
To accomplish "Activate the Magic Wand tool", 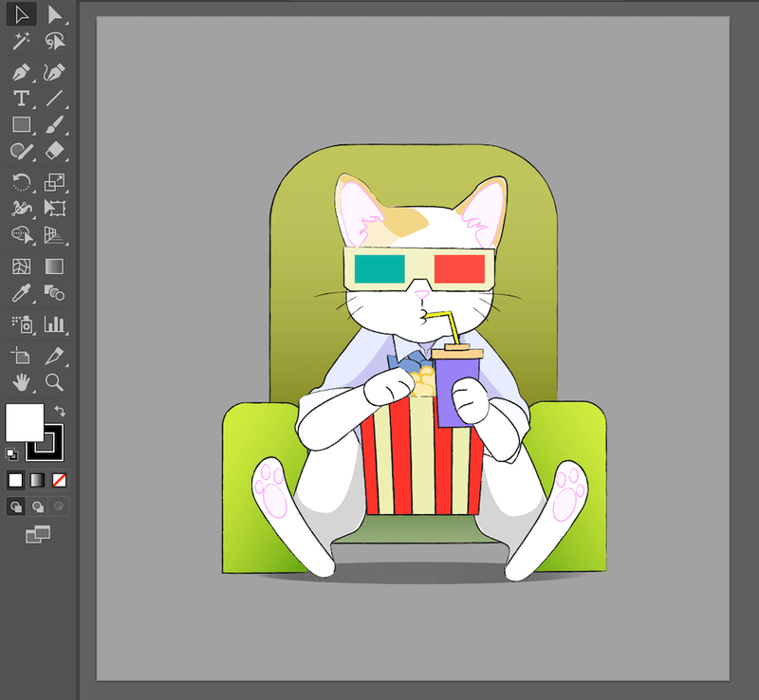I will coord(22,41).
